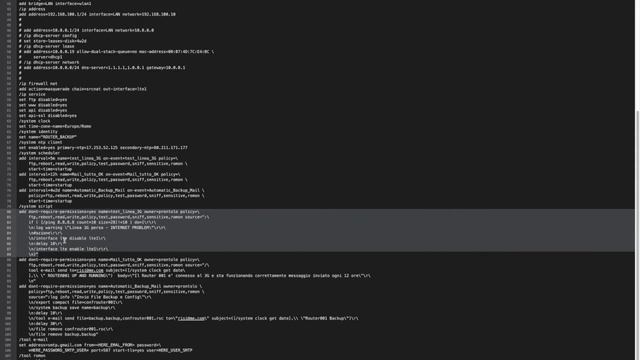Click the vertical scrollbar thumb on the right edge

pyautogui.click(x=638, y=235)
